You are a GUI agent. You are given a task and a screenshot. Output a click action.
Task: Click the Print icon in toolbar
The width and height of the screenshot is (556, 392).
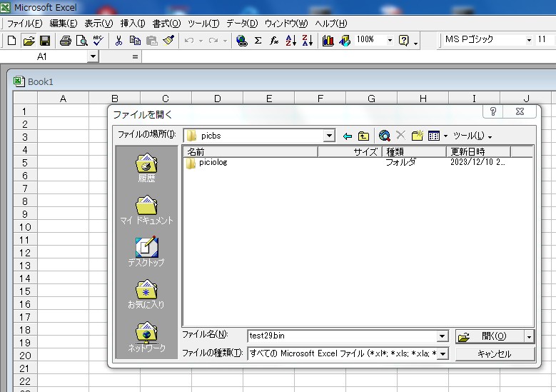[65, 41]
